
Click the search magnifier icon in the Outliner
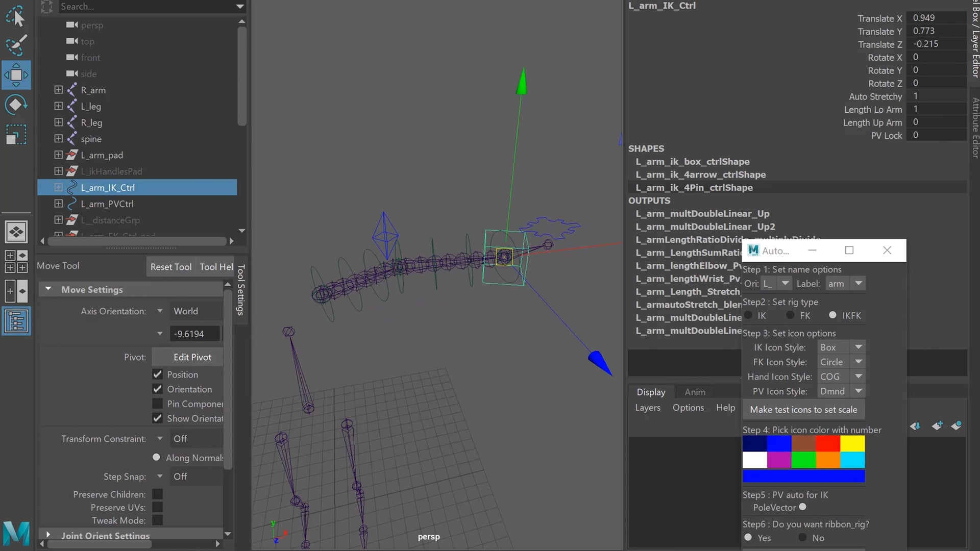pos(47,7)
